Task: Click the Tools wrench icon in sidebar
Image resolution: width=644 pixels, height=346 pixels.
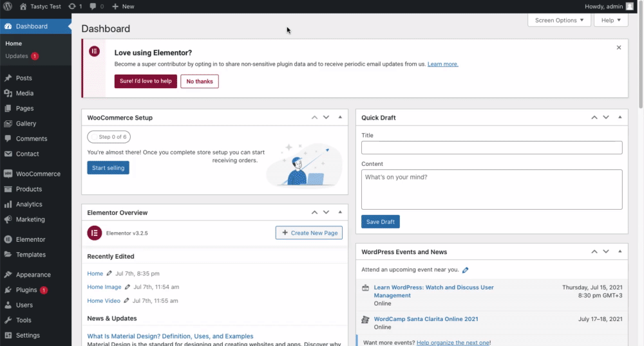Action: pyautogui.click(x=8, y=320)
